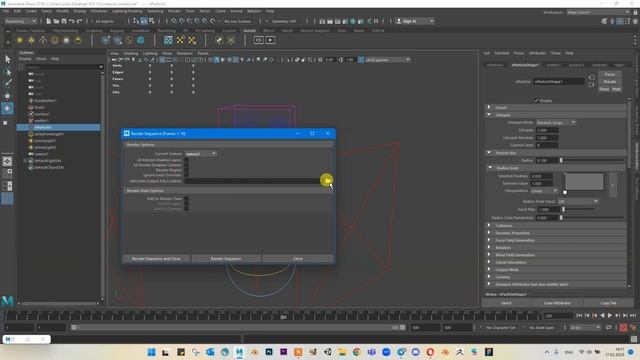Open the Windows menu in menu bar
This screenshot has width=640, height=360.
pyautogui.click(x=99, y=11)
